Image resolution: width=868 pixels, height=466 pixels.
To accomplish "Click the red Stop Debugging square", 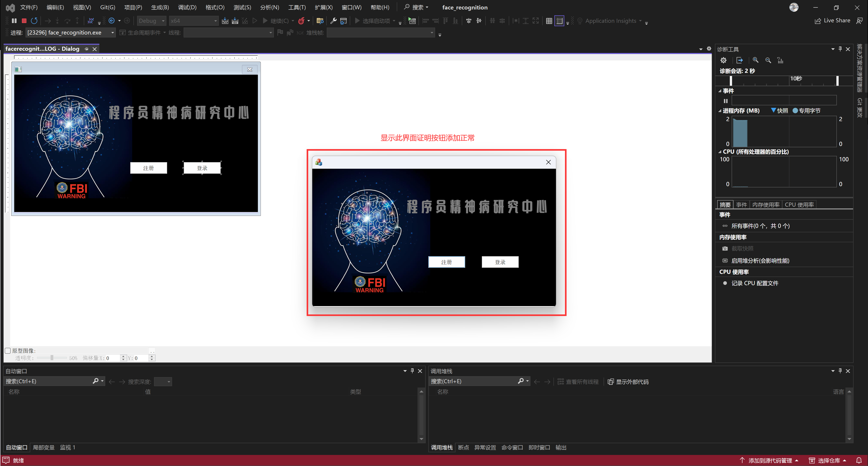I will [24, 21].
